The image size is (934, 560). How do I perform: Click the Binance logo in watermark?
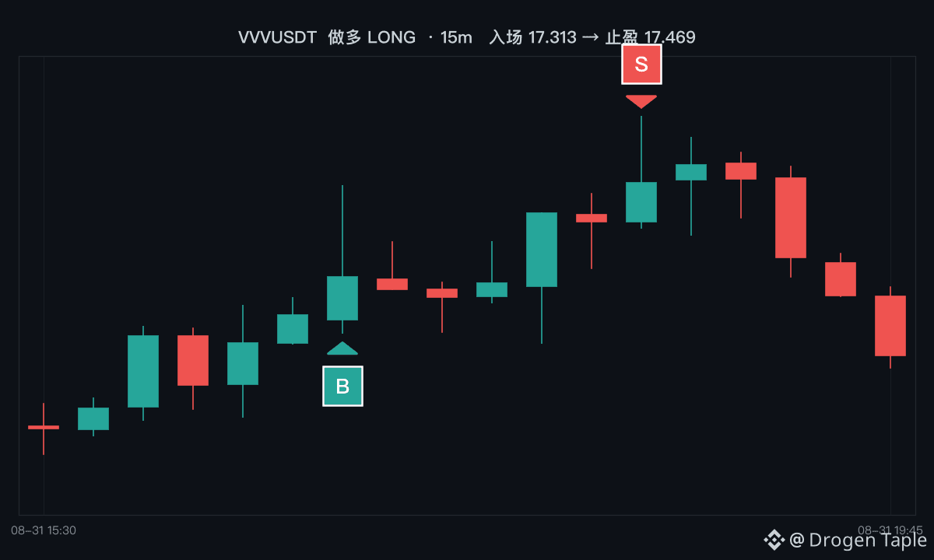774,539
